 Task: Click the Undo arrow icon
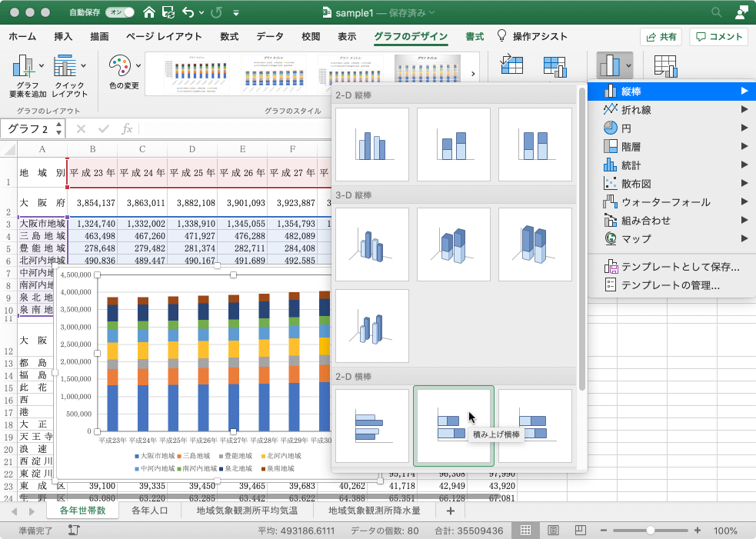188,12
